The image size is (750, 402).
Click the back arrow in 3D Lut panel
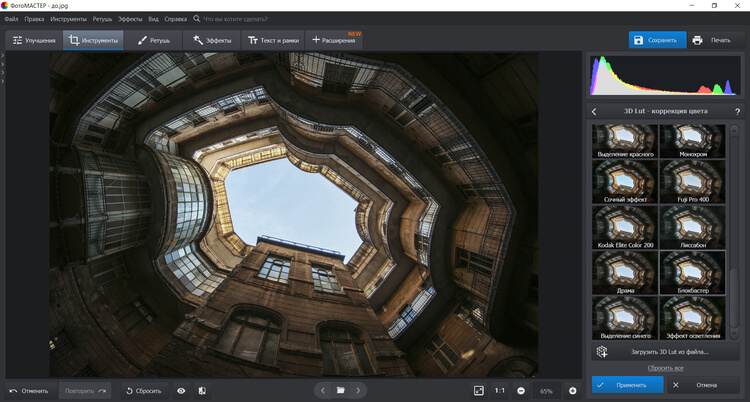[594, 111]
